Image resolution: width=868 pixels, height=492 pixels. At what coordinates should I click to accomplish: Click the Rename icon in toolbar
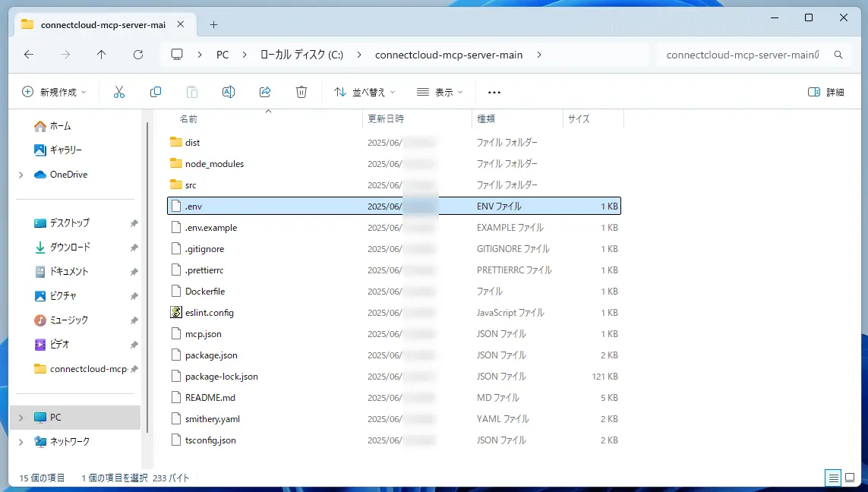pyautogui.click(x=229, y=92)
